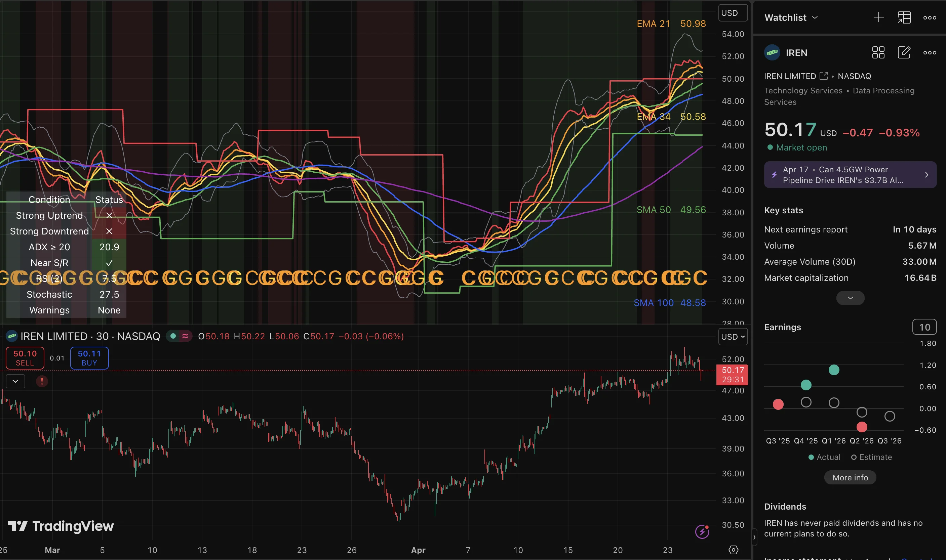
Task: Open the More info earnings button
Action: pyautogui.click(x=850, y=477)
